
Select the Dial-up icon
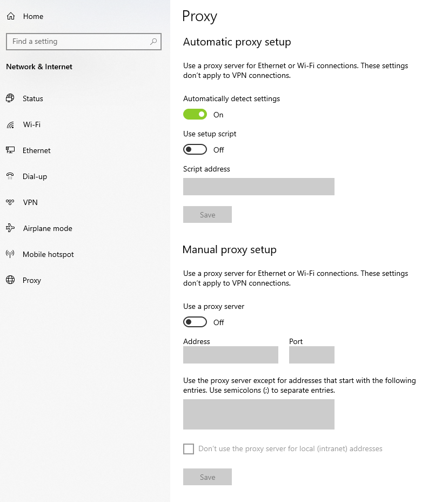pos(11,176)
